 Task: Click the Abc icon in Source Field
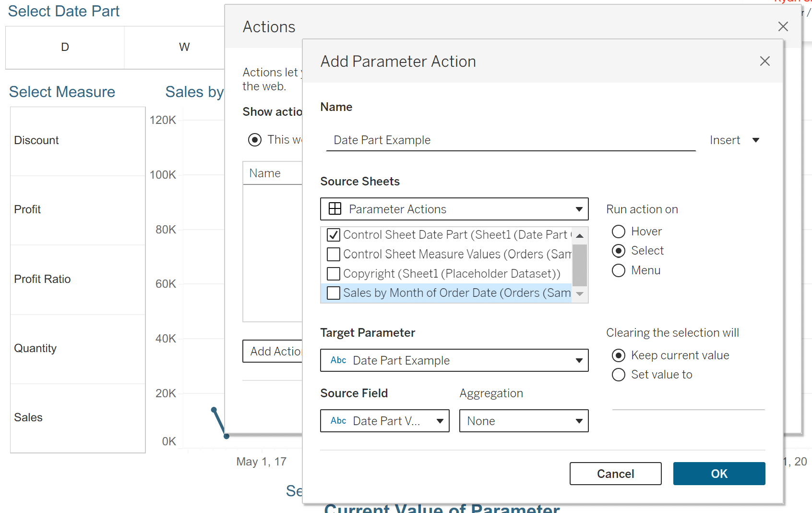click(338, 421)
